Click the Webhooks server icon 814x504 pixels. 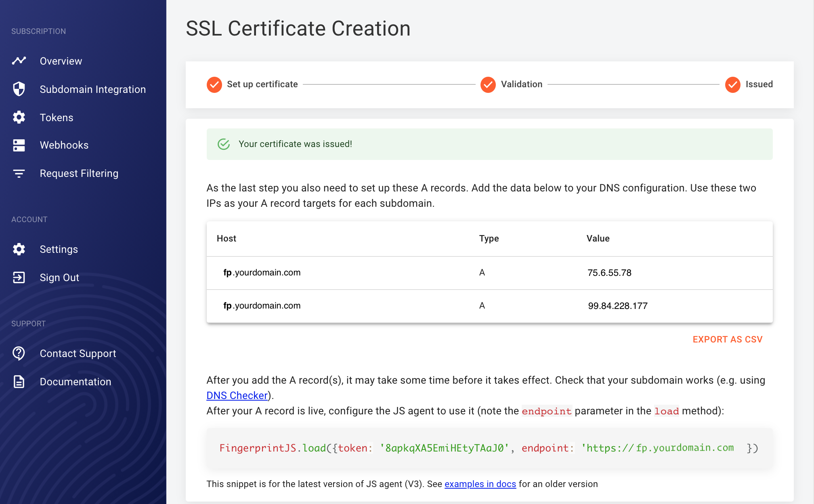(x=19, y=145)
